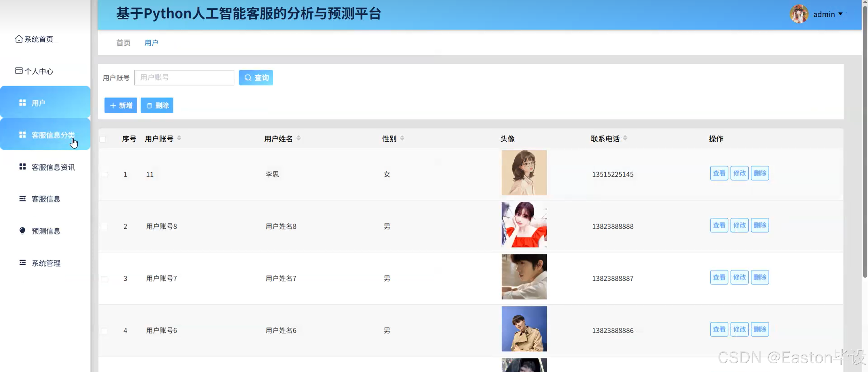Click the name cell 用户姓名8
The height and width of the screenshot is (372, 868).
coord(281,226)
